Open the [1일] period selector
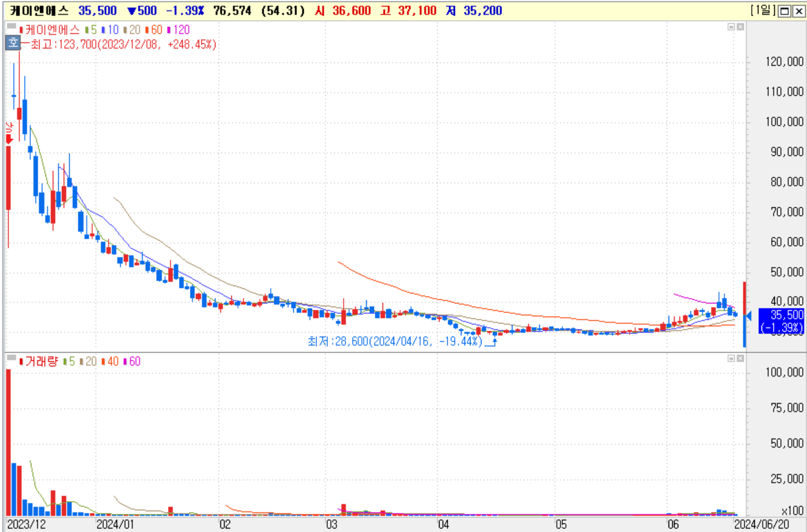The image size is (807, 532). [x=763, y=10]
